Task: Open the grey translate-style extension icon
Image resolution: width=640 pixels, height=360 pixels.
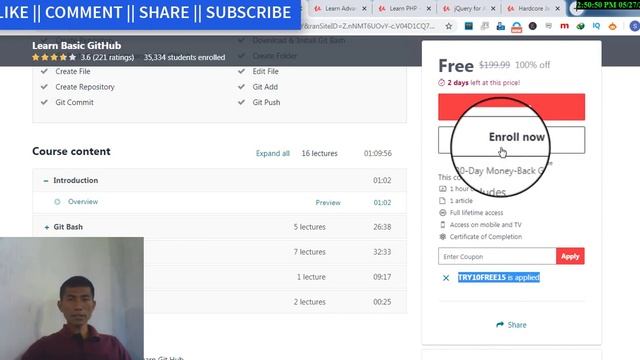Action: (484, 26)
